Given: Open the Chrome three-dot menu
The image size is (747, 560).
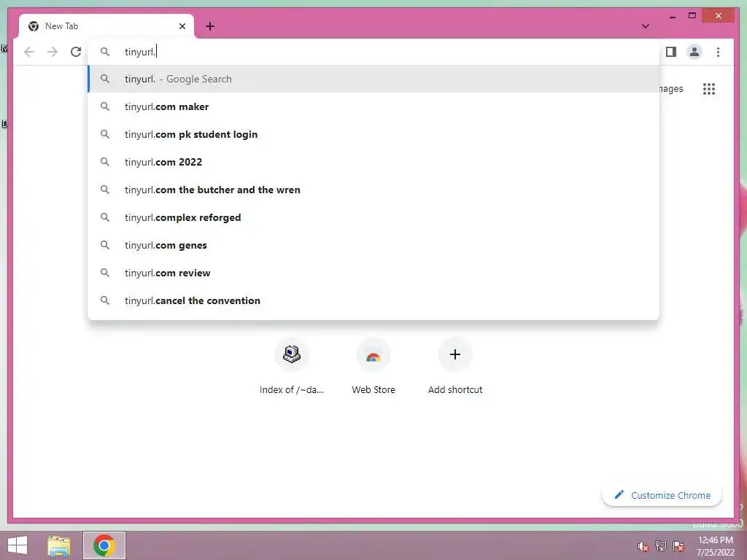Looking at the screenshot, I should [x=718, y=52].
